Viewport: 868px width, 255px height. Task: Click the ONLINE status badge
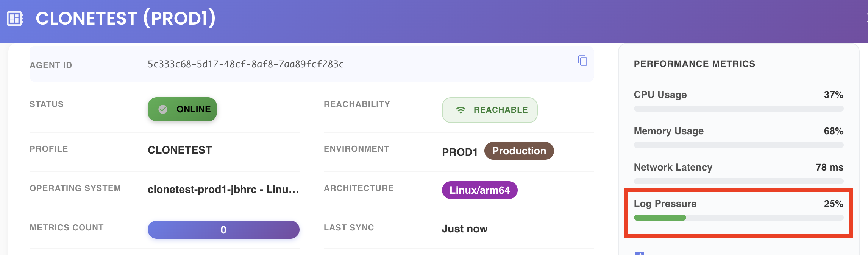click(x=182, y=109)
